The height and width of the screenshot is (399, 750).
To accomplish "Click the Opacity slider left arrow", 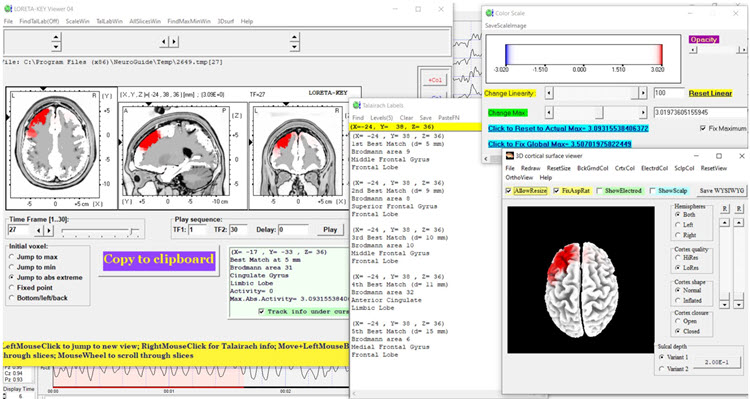I will (x=693, y=49).
